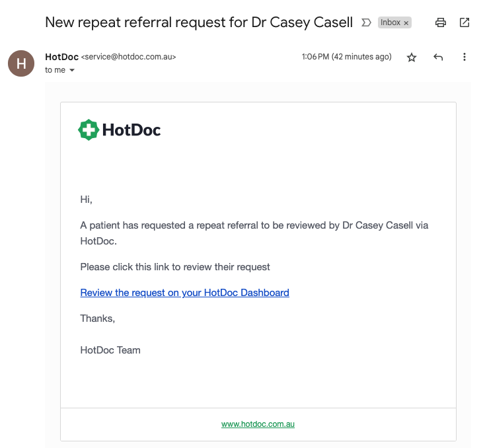Open 'Review the request on your HotDoc Dashboard'
The width and height of the screenshot is (485, 448).
point(184,293)
